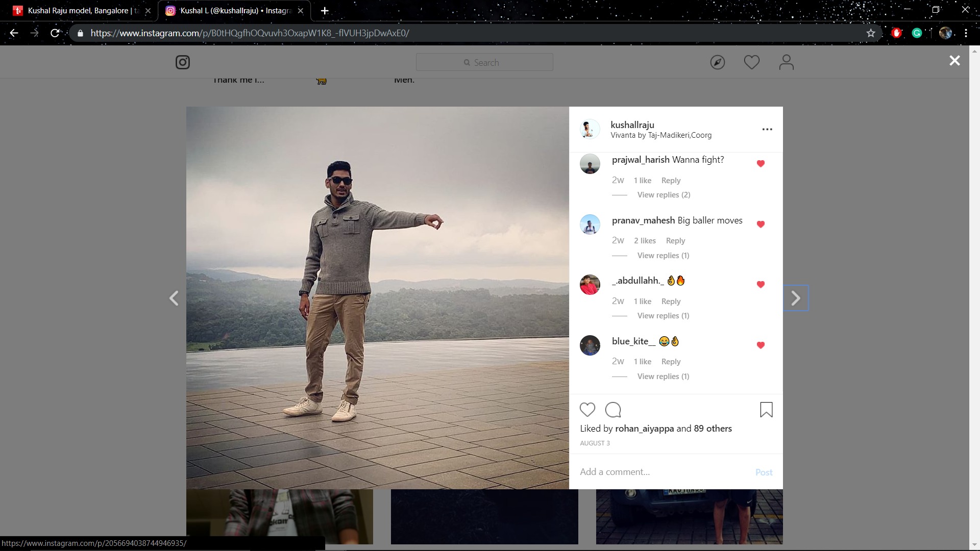Expand replies under pranav_mahesh comment
The image size is (980, 551).
[663, 256]
